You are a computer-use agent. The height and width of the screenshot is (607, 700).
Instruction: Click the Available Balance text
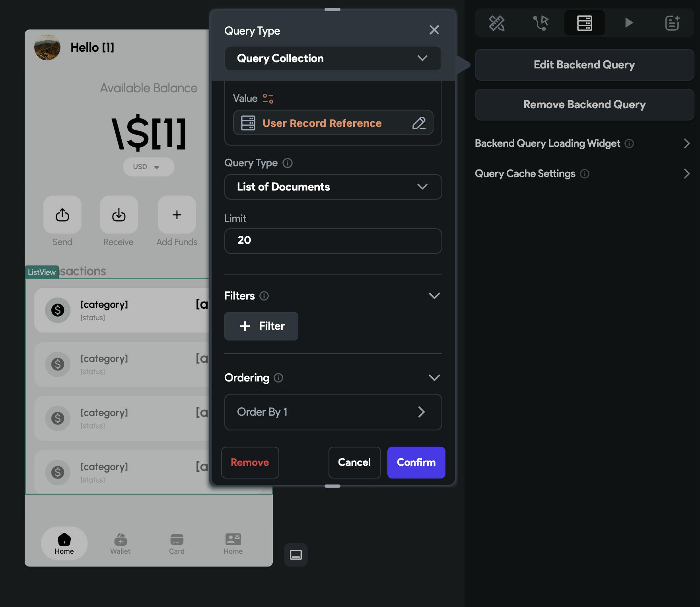[149, 88]
